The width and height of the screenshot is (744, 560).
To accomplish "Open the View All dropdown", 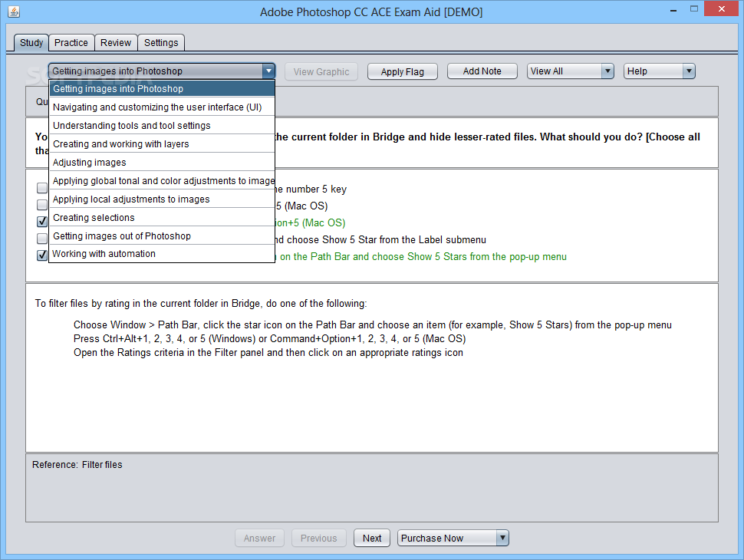I will click(571, 71).
